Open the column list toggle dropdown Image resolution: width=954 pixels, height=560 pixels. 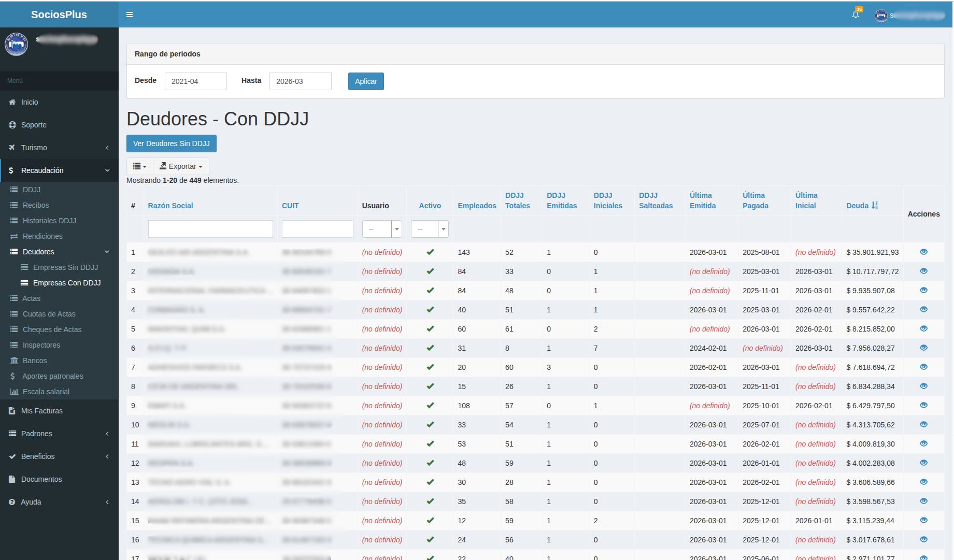pos(139,166)
